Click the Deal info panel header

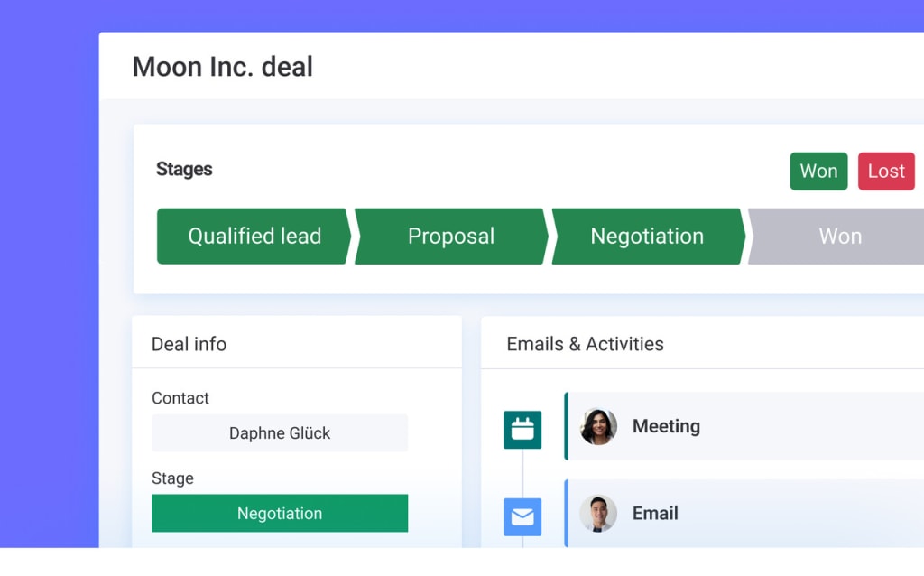pos(189,344)
